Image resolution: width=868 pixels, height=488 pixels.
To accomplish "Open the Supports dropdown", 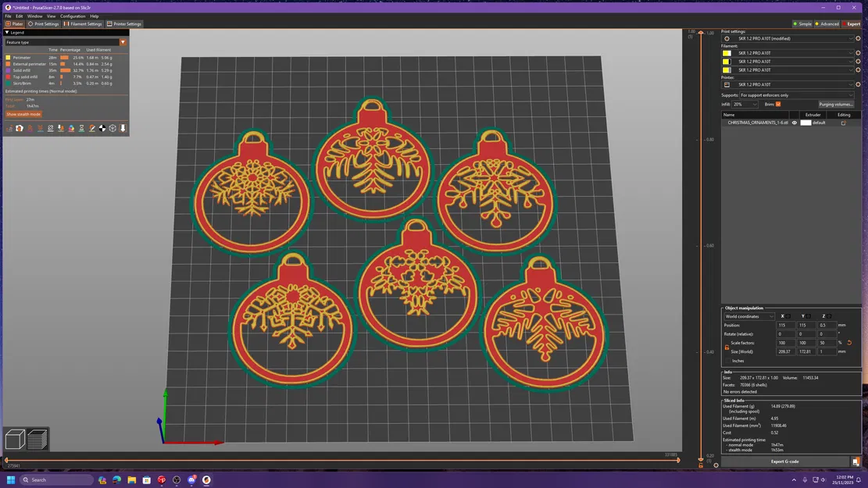I will tap(797, 95).
